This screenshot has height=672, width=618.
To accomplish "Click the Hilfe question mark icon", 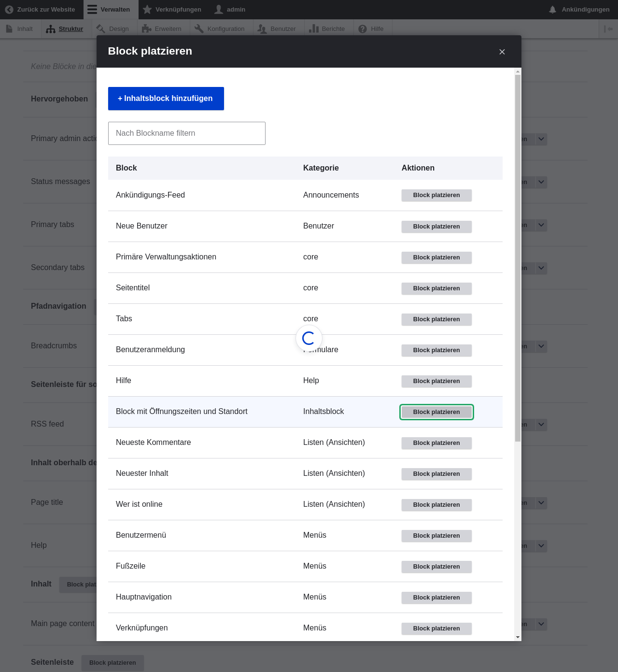I will (x=363, y=29).
